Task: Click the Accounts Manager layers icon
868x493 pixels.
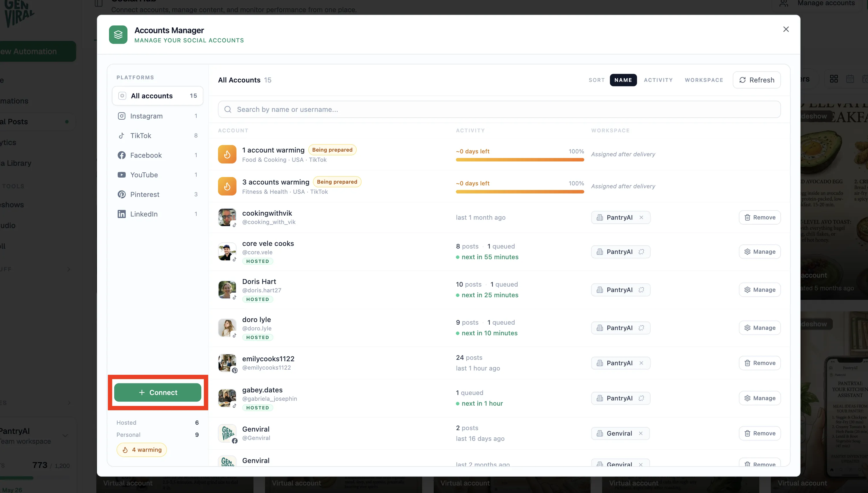Action: [118, 35]
